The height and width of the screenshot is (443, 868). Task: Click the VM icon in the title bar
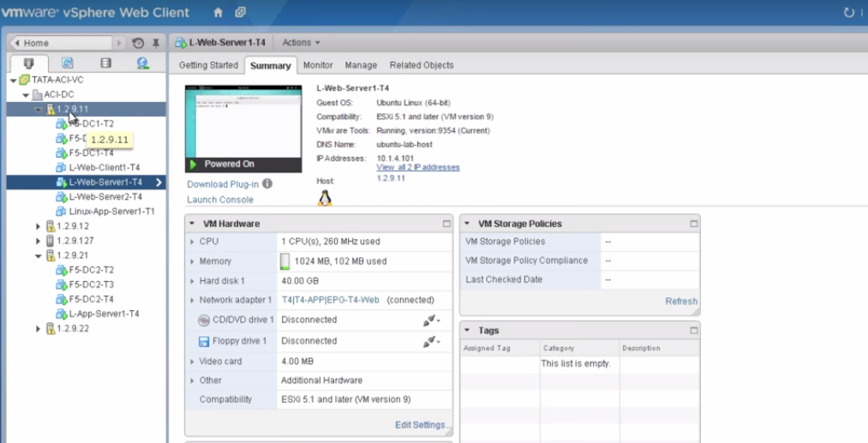click(x=181, y=43)
